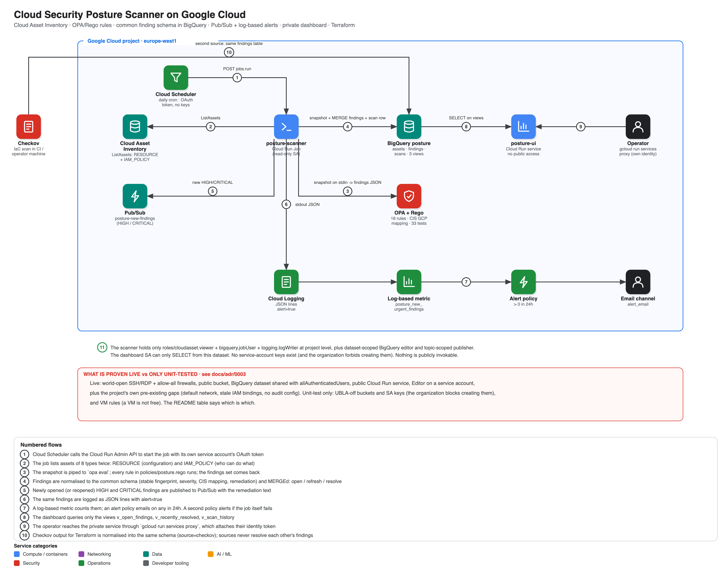Click the '> 0 in 24h' caption under Alert policy
The image size is (728, 568).
pyautogui.click(x=523, y=304)
